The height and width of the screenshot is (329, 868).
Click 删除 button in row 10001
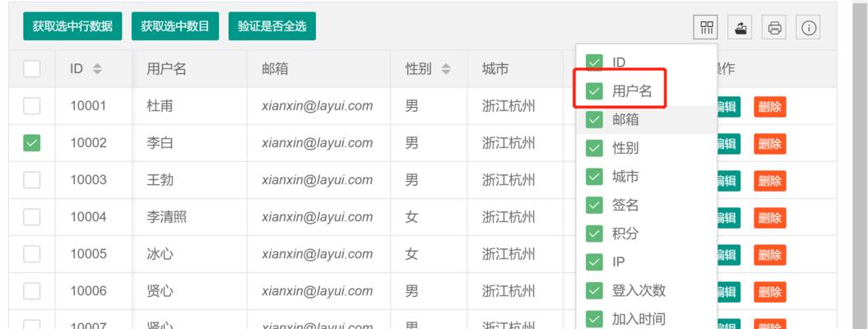[x=770, y=107]
